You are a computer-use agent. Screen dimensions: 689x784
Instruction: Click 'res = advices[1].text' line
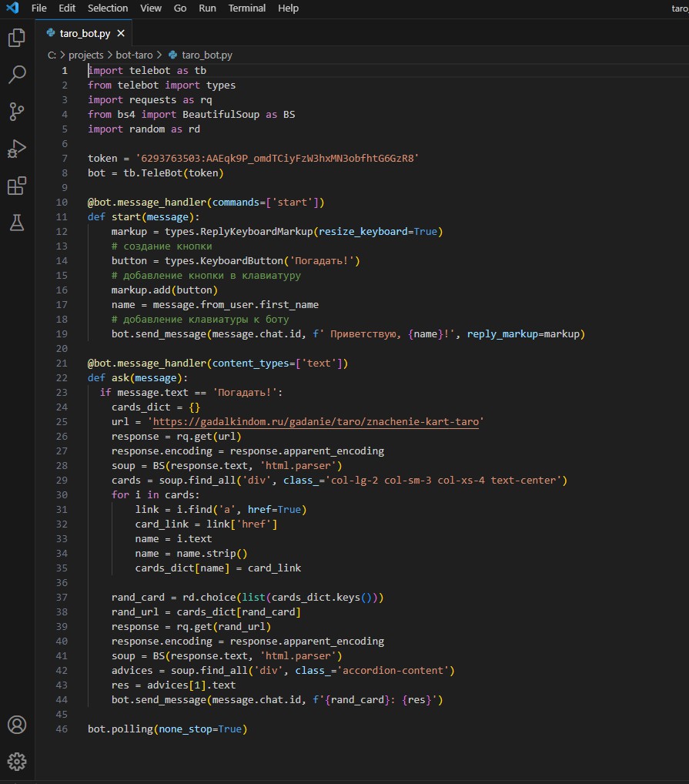point(173,685)
